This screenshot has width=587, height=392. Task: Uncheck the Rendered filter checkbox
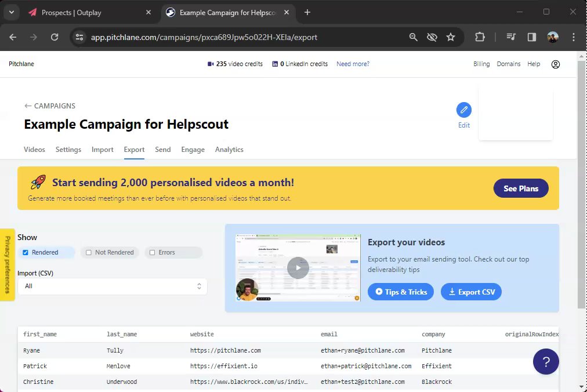tap(26, 252)
